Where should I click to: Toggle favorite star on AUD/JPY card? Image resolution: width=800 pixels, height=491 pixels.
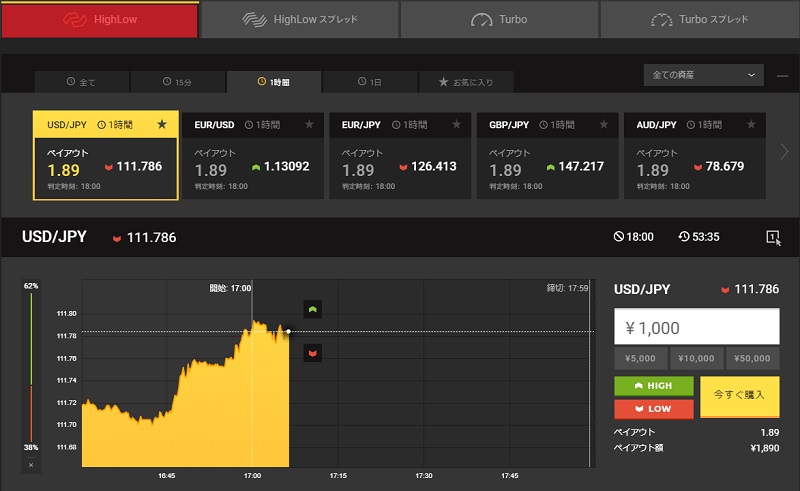click(x=751, y=124)
